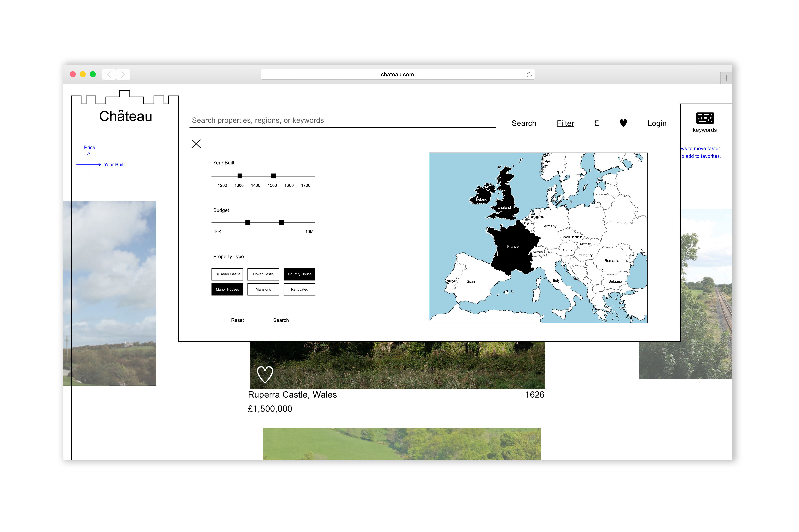
Task: Go forward with browser forward arrow
Action: click(x=123, y=74)
